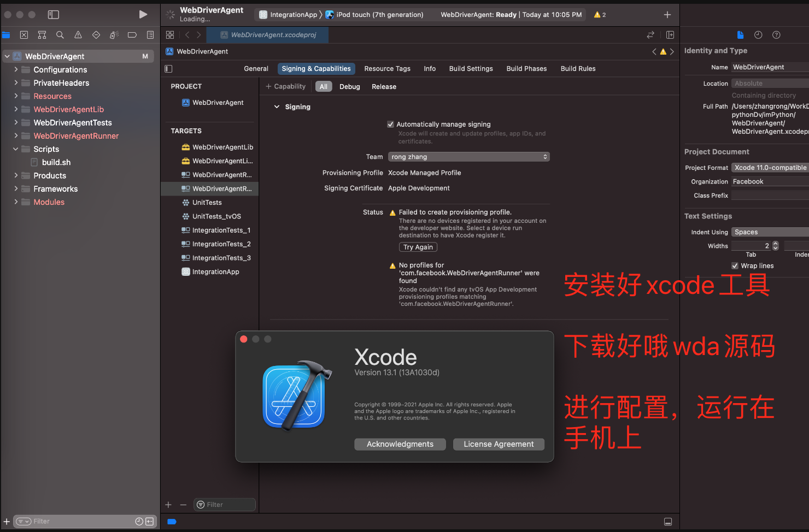
Task: Open the Issue navigator warning icon
Action: coord(78,35)
